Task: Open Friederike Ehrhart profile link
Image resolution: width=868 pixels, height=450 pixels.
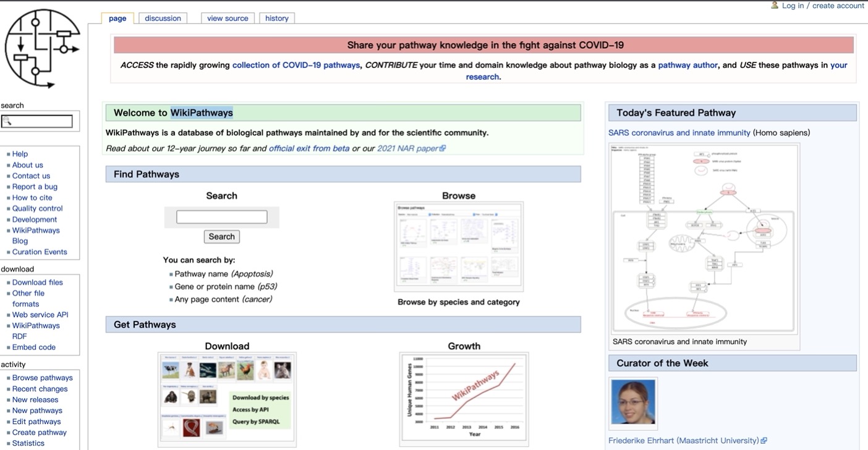Action: 684,441
